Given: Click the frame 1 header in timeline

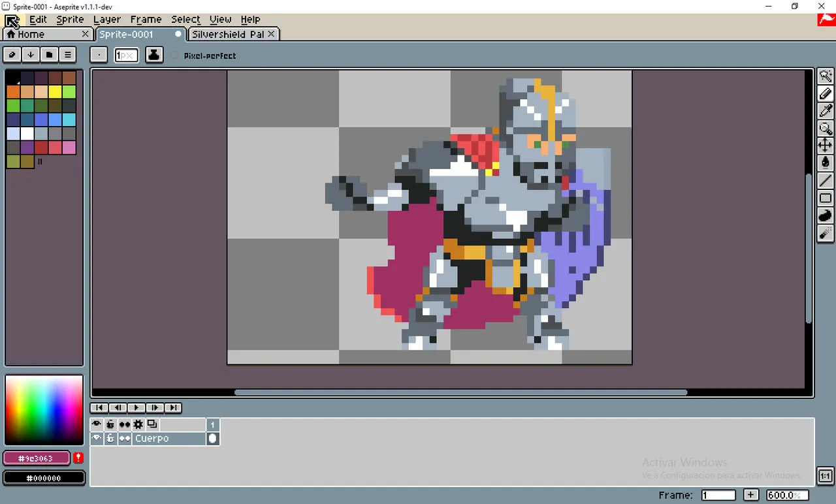Looking at the screenshot, I should pos(212,424).
